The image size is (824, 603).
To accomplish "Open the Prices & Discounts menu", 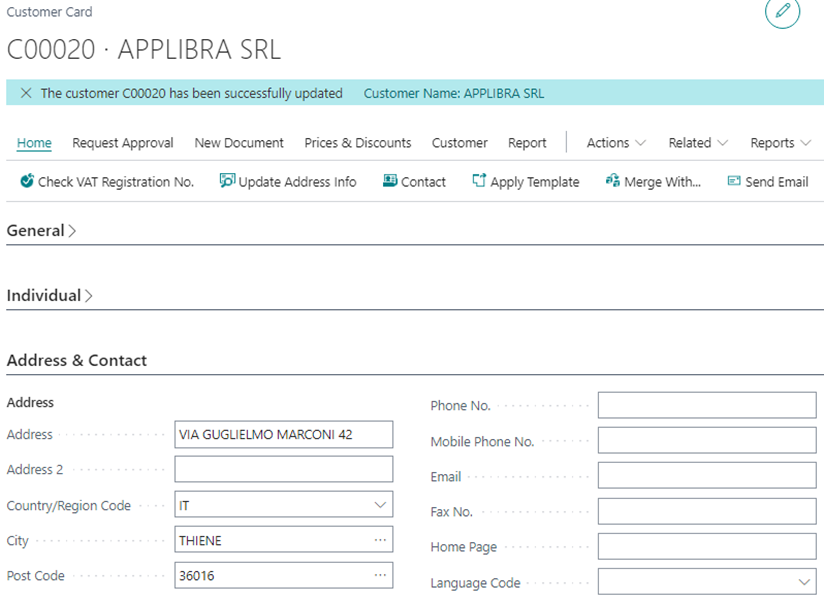I will tap(357, 143).
